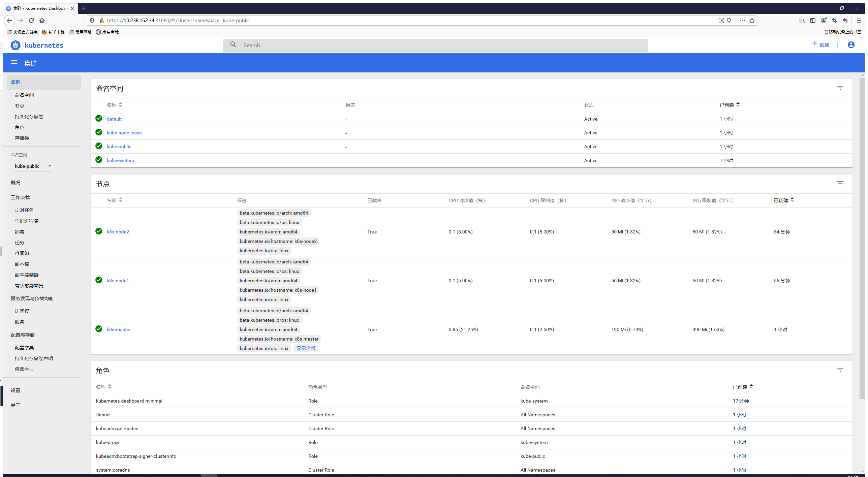Select 工作负载 in the sidebar
The width and height of the screenshot is (868, 477).
(x=21, y=197)
